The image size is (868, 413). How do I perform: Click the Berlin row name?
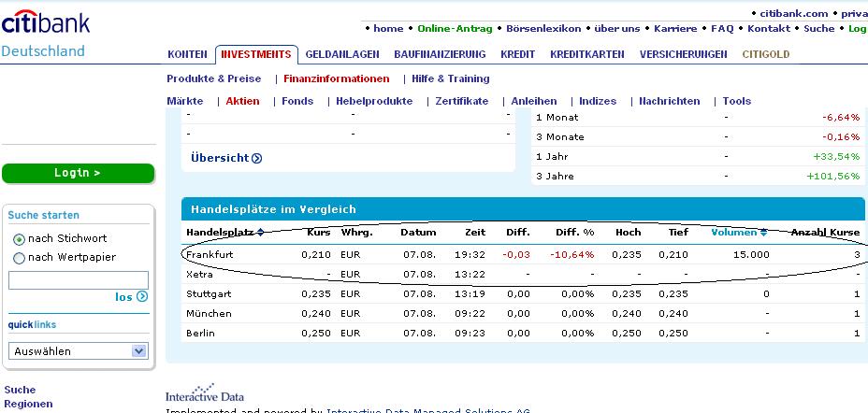coord(200,334)
